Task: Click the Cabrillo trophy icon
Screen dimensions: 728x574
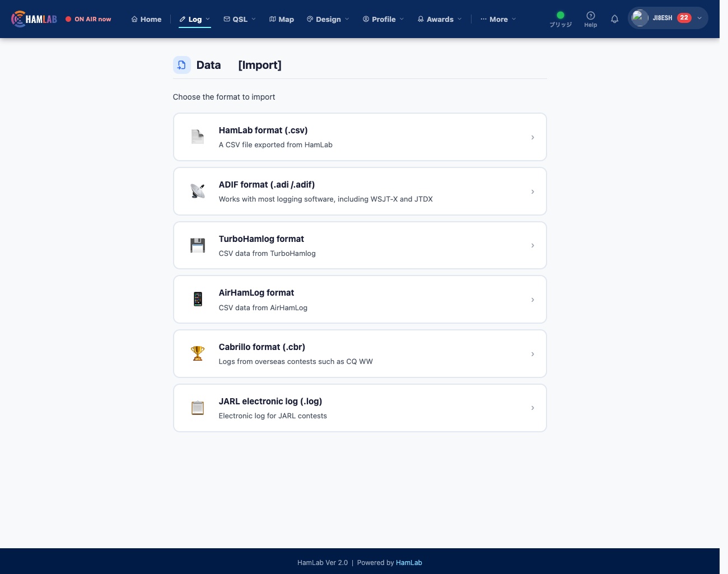Action: coord(198,353)
